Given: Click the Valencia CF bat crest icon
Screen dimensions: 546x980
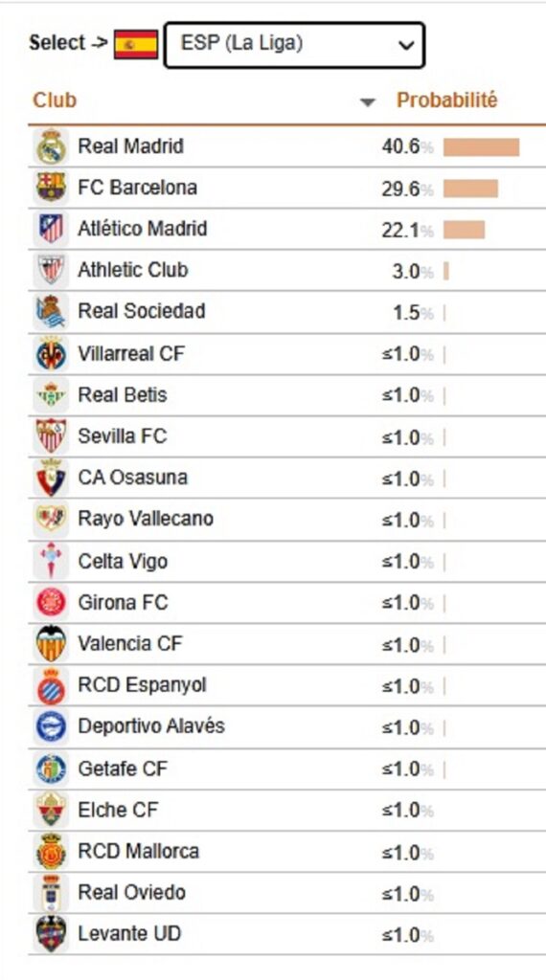Looking at the screenshot, I should (52, 644).
